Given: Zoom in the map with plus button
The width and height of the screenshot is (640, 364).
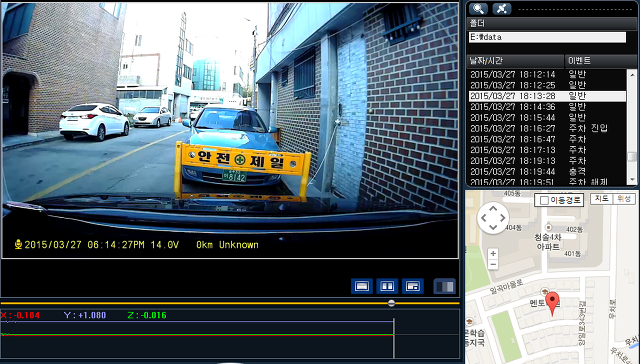Looking at the screenshot, I should (x=493, y=253).
